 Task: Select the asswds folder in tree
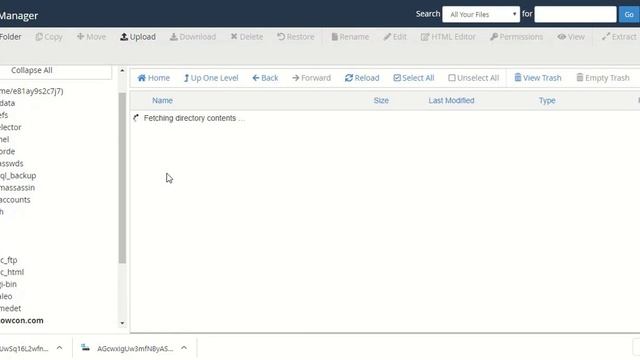tap(11, 164)
